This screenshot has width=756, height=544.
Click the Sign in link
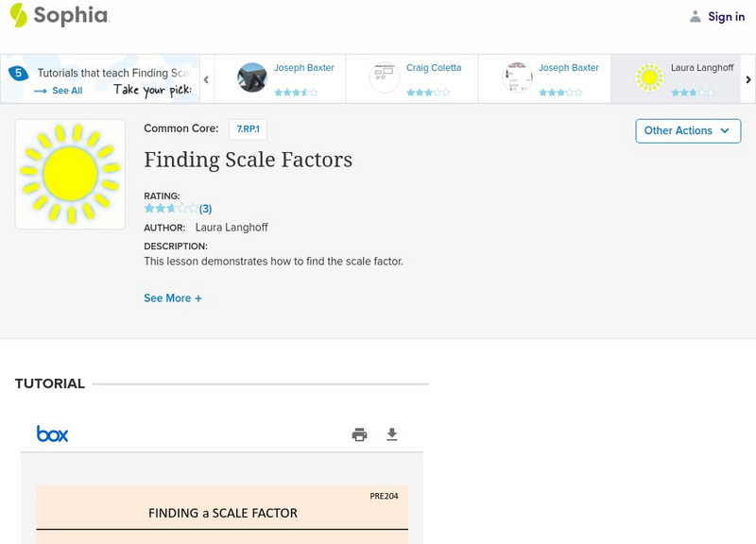point(726,16)
